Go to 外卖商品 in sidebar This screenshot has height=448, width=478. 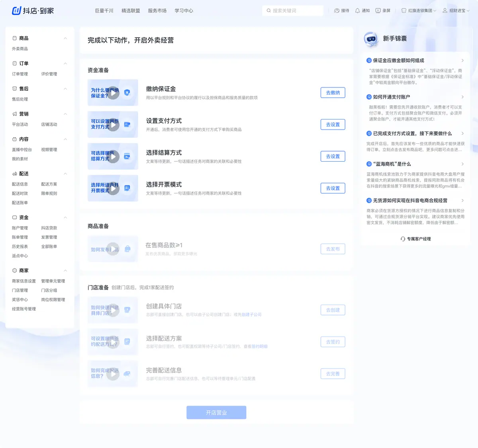click(x=20, y=49)
